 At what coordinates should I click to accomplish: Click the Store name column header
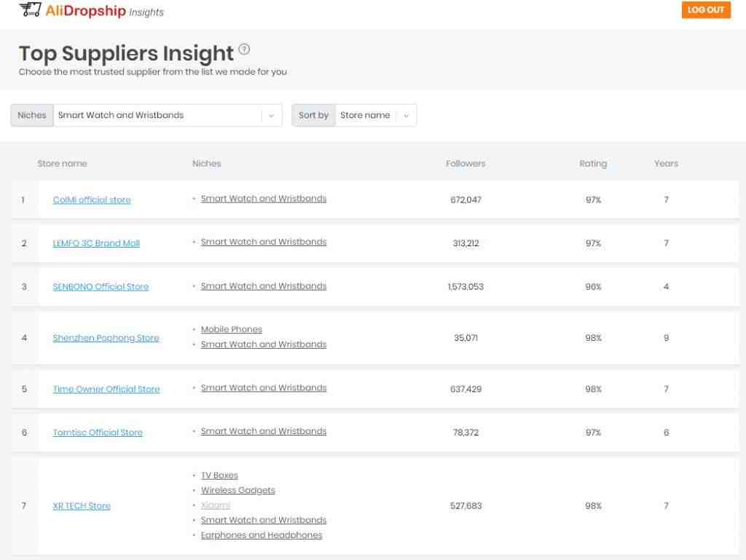(x=63, y=164)
